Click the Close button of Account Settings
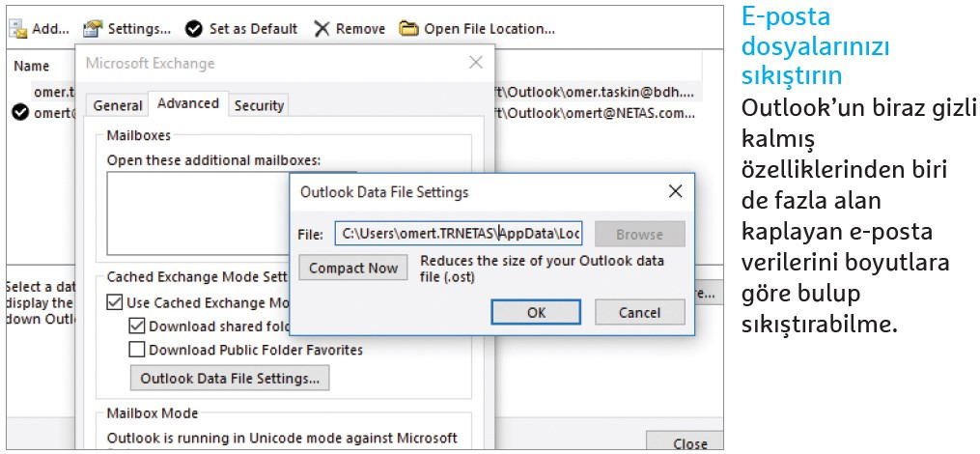The height and width of the screenshot is (454, 980). pos(685,442)
